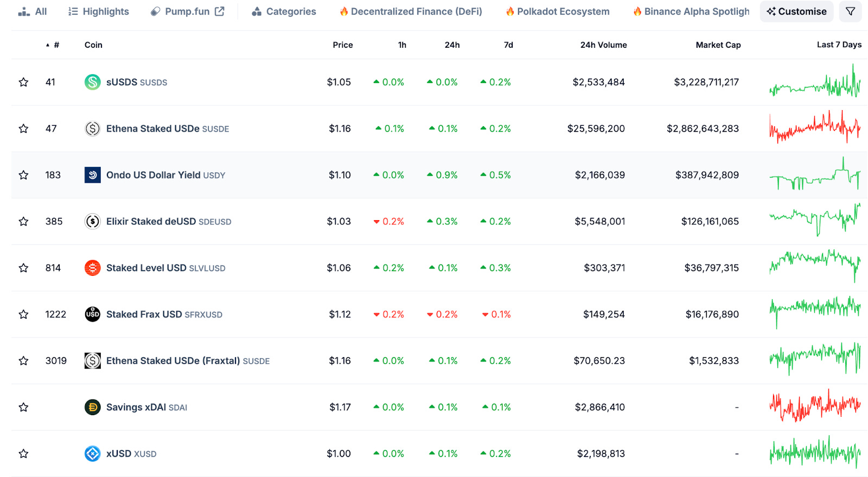Screen dimensions: 868x477
Task: Select the Polkadot Ecosystem category
Action: [x=557, y=11]
